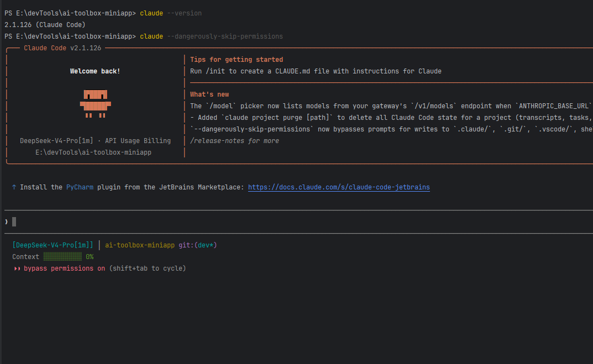Click the 'claude --version' command

171,13
